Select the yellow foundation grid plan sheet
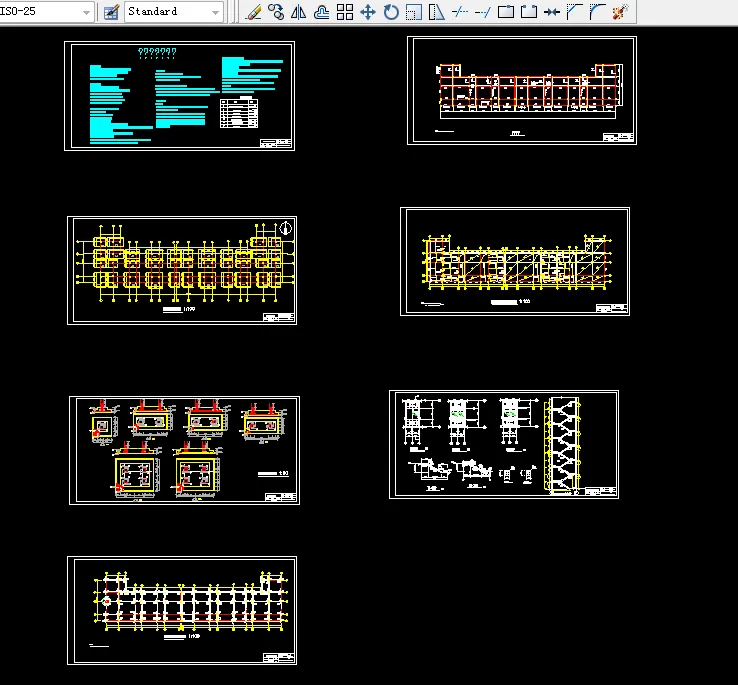 (182, 270)
